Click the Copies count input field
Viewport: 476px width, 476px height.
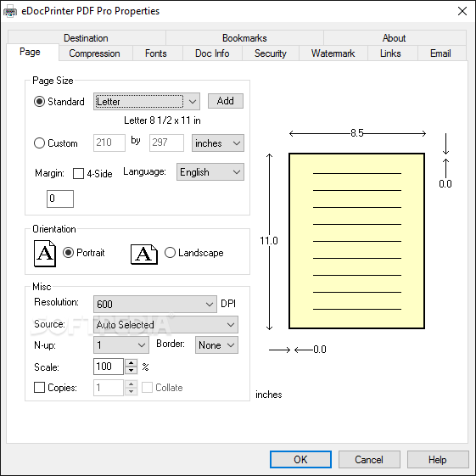(109, 388)
